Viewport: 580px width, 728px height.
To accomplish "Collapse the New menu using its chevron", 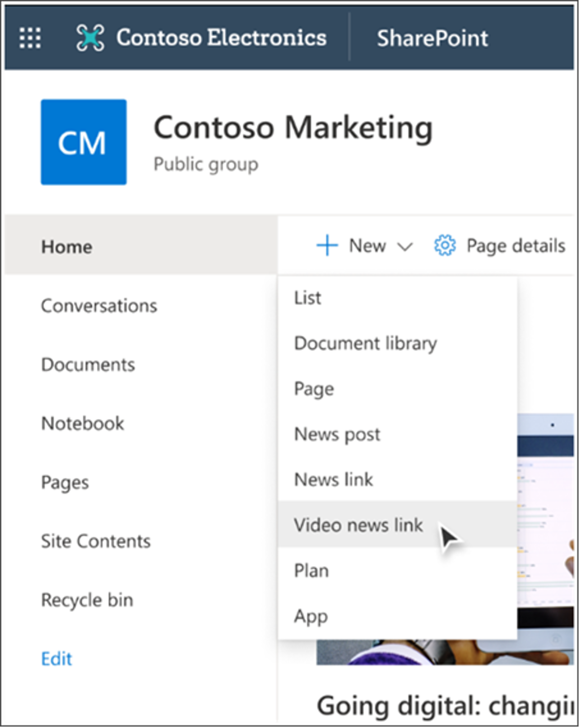I will point(405,247).
